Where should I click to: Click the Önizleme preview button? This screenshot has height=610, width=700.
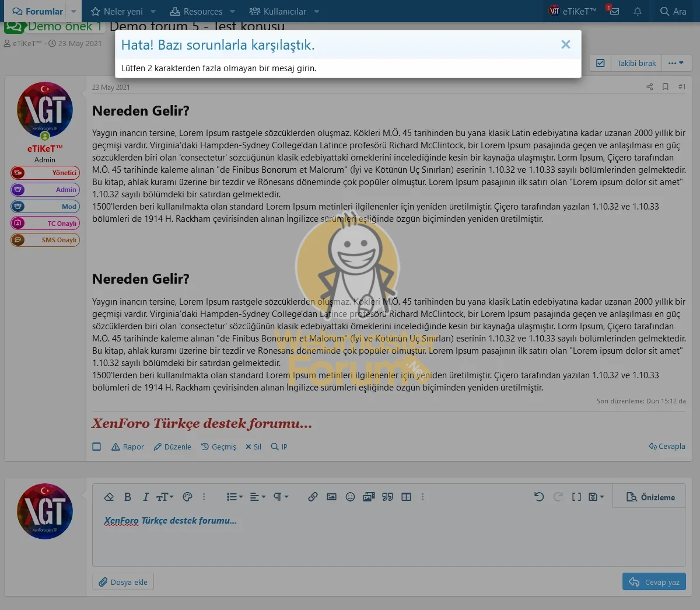tap(650, 497)
